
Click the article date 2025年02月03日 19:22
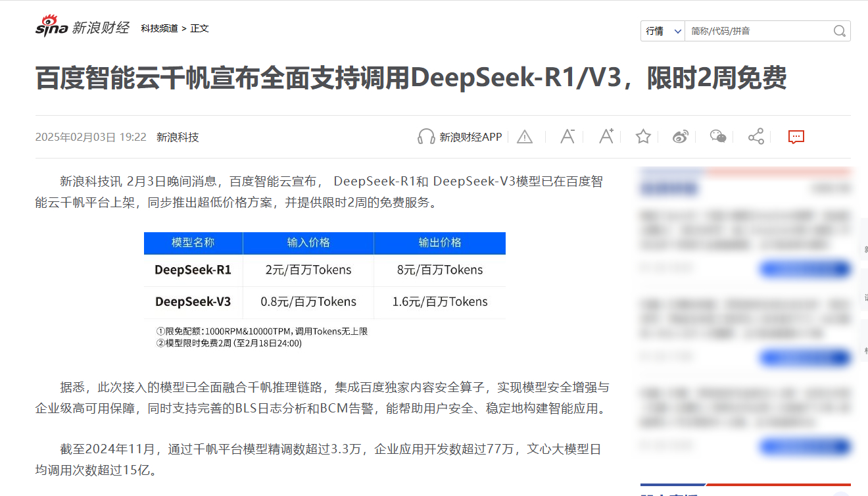91,137
